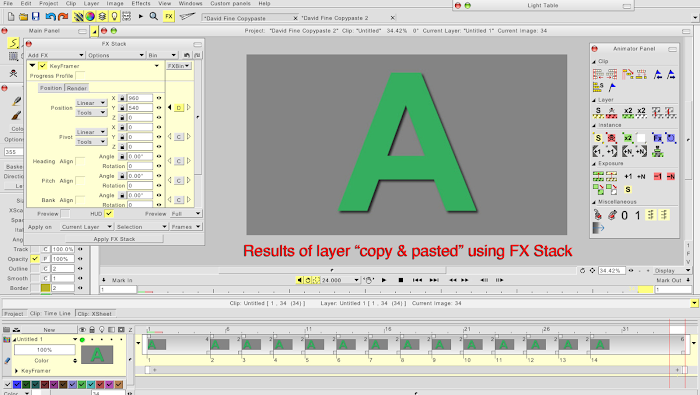This screenshot has height=395, width=700.
Task: Click blue Fx icon in Instance section
Action: pos(658,138)
